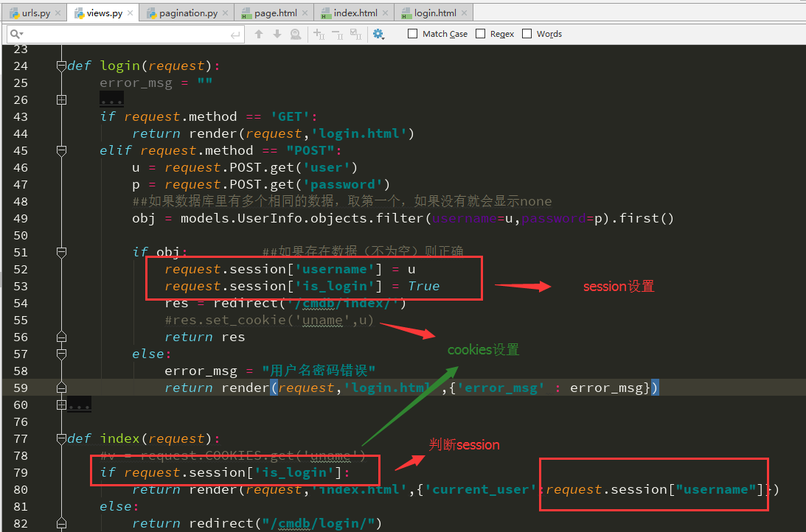Collapse the if obj block at line 51
This screenshot has width=806, height=532.
[61, 252]
